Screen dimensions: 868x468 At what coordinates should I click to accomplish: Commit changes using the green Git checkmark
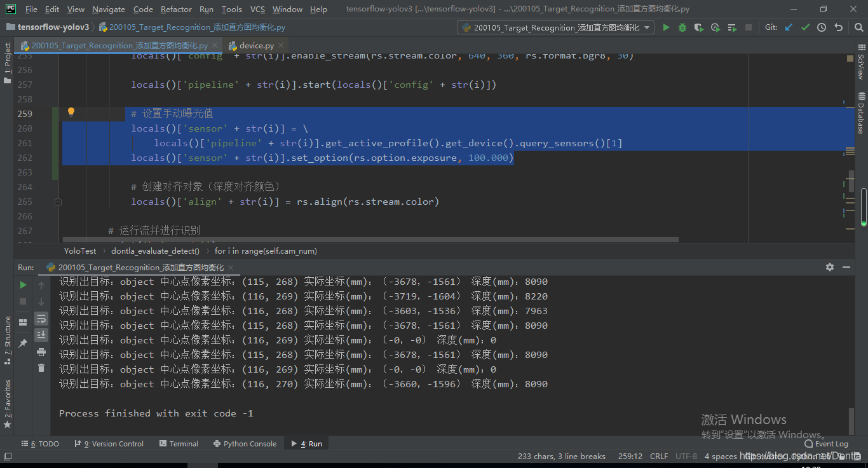coord(805,27)
